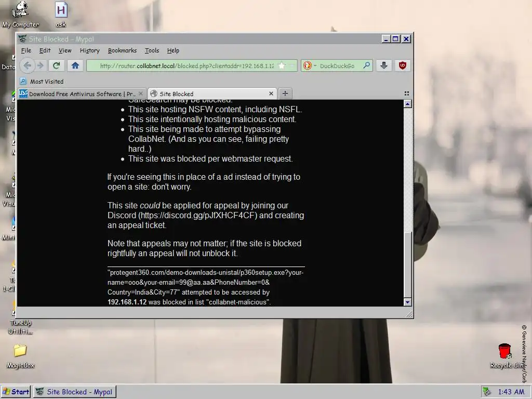Image resolution: width=532 pixels, height=399 pixels.
Task: Show the Downloads arrow panel
Action: tap(384, 65)
